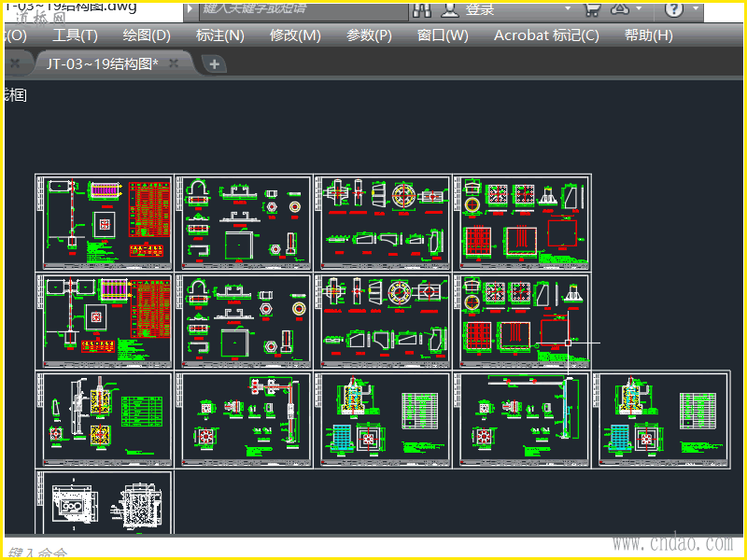Click the magenta striped sign panel in the top-left sheet

105,190
